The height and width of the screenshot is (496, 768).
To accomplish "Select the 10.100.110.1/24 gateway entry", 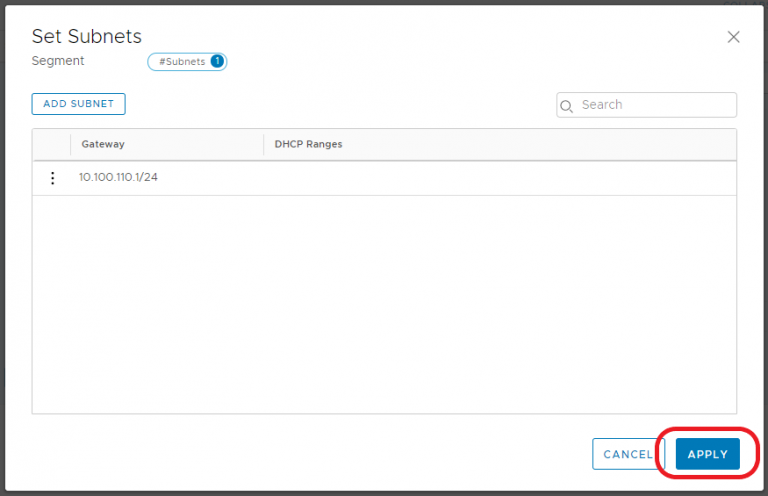I will [x=118, y=178].
